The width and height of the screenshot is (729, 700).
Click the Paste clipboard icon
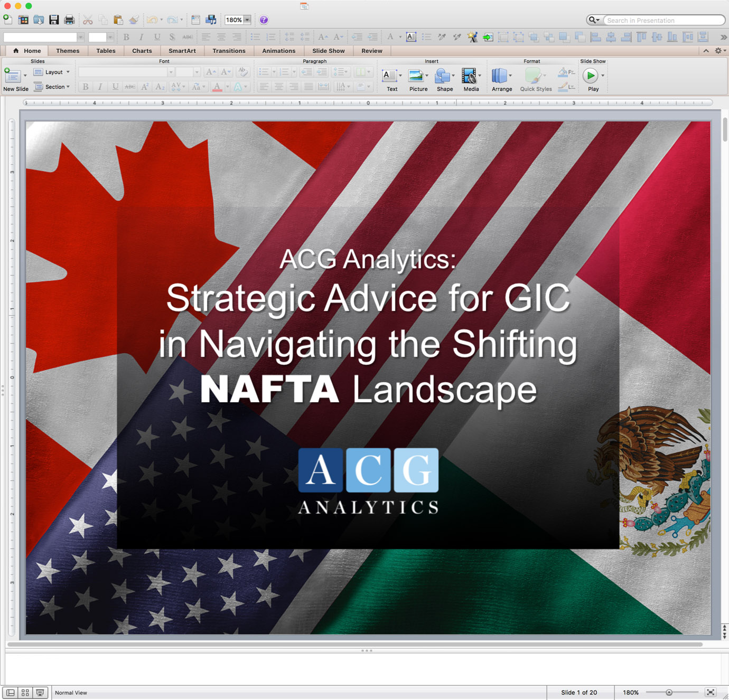click(118, 20)
